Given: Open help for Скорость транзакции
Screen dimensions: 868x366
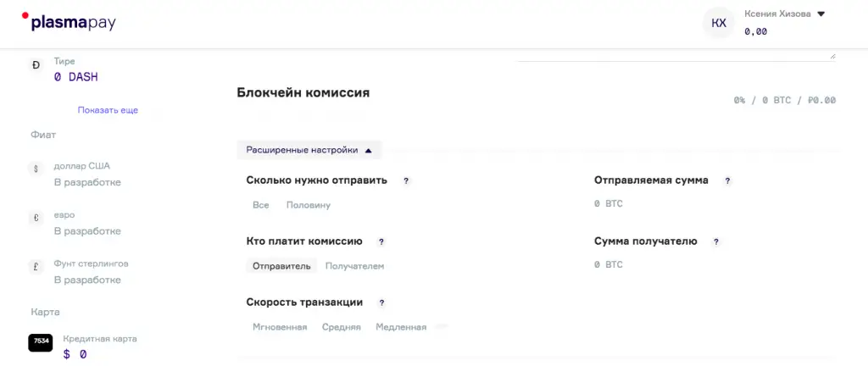Looking at the screenshot, I should click(x=381, y=303).
